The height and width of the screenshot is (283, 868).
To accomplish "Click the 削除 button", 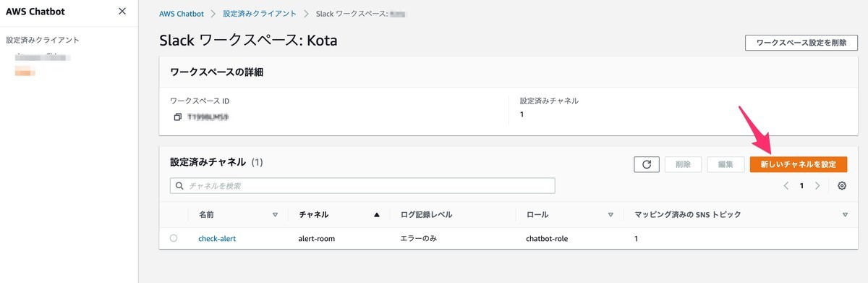I will [683, 164].
